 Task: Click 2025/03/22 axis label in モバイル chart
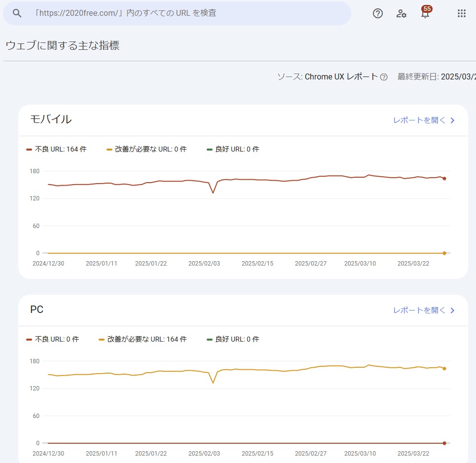[413, 264]
